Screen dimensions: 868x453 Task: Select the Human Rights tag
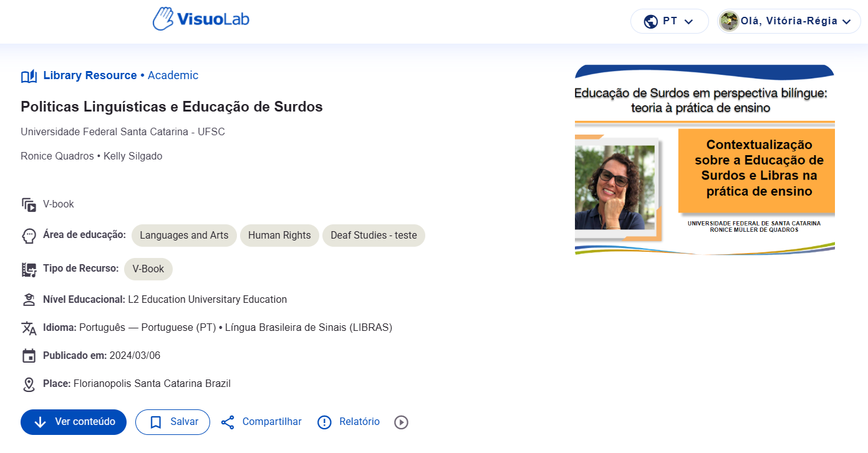(279, 236)
